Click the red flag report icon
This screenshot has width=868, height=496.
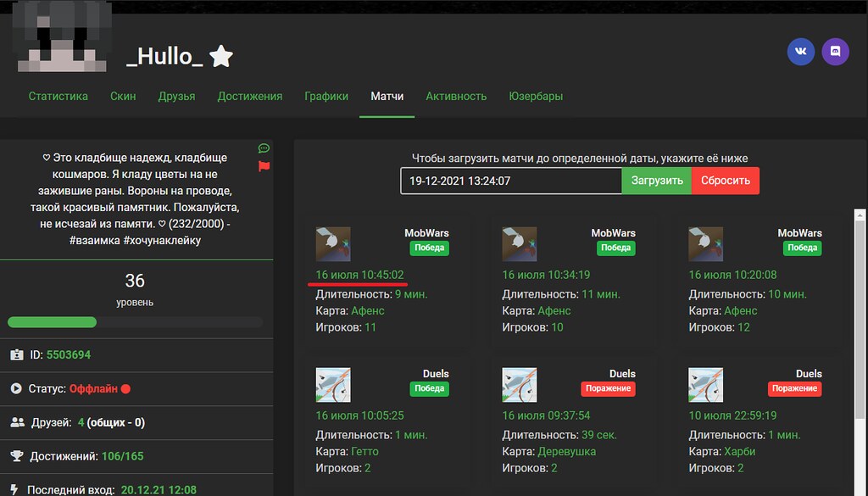coord(264,165)
